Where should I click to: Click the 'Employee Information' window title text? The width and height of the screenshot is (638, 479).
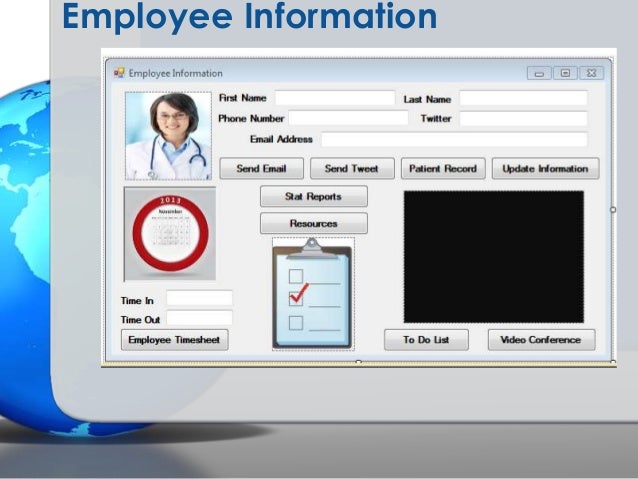tap(176, 73)
